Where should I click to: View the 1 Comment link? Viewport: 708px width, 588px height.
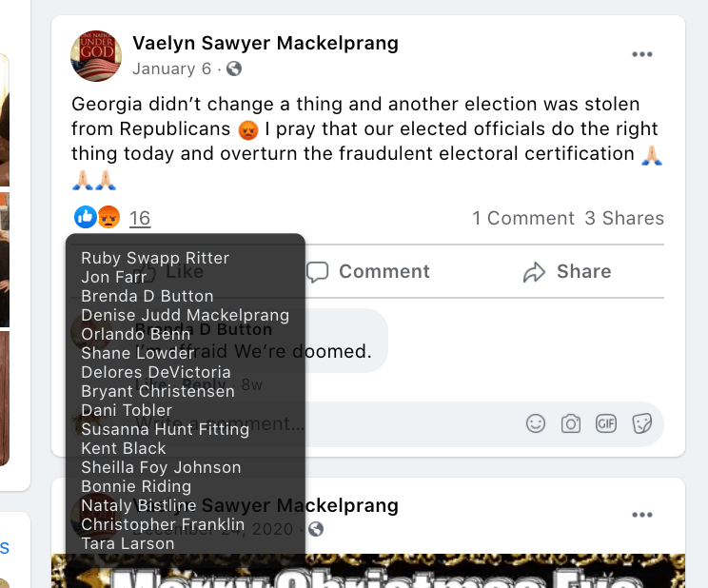pos(523,219)
